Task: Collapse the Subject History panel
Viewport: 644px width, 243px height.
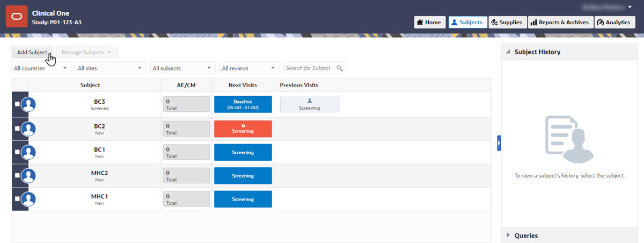Action: [x=507, y=52]
